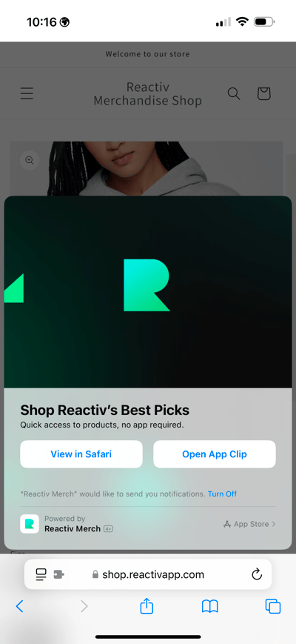Screen dimensions: 296x644
Task: Tap View in Safari button
Action: point(81,454)
